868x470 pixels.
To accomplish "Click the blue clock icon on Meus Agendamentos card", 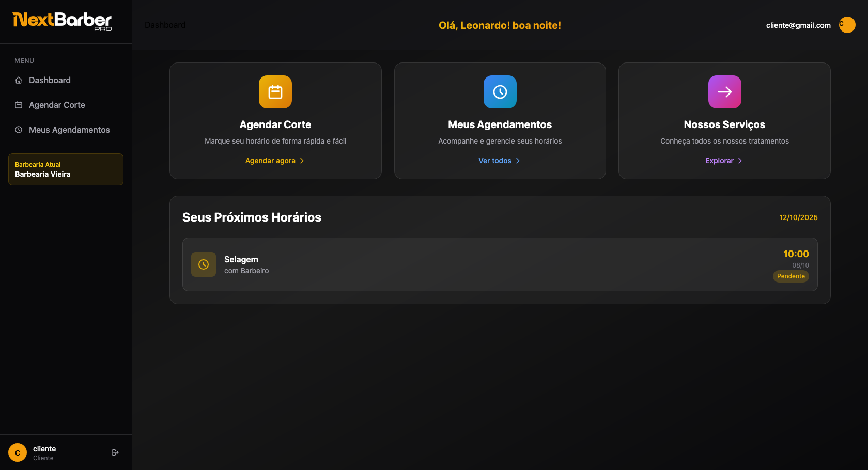I will [x=500, y=92].
